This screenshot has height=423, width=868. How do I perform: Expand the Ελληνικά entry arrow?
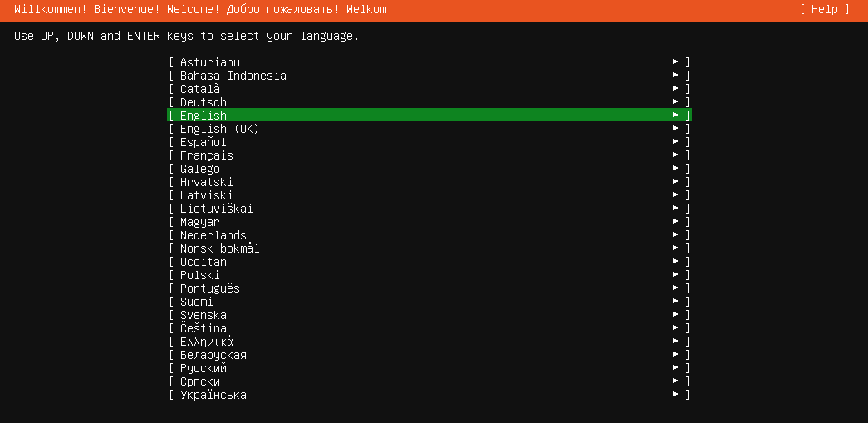(676, 342)
